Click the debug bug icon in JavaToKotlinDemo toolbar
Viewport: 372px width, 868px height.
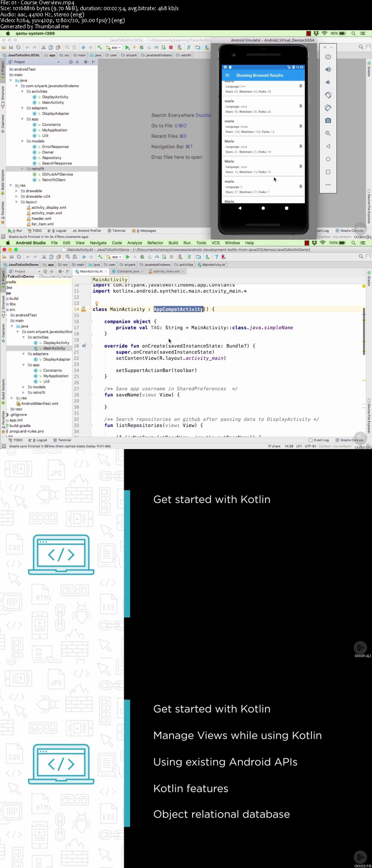pos(142,257)
